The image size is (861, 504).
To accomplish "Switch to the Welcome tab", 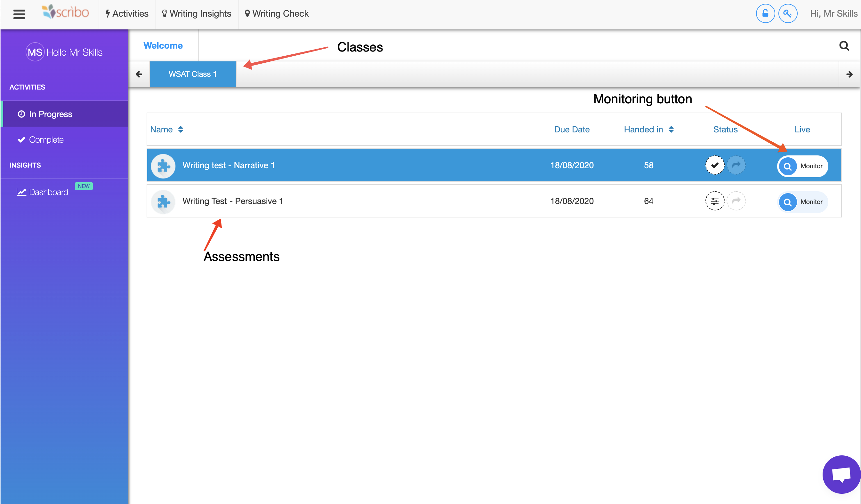I will tap(163, 45).
